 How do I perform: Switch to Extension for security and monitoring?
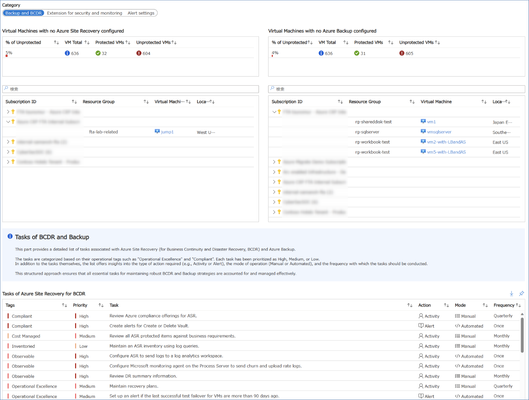tap(84, 13)
